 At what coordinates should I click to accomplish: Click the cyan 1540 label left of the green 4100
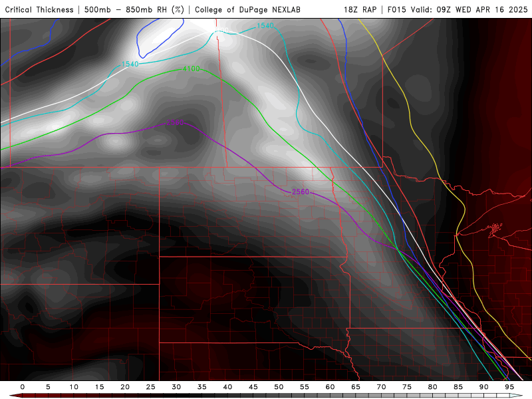tap(130, 64)
